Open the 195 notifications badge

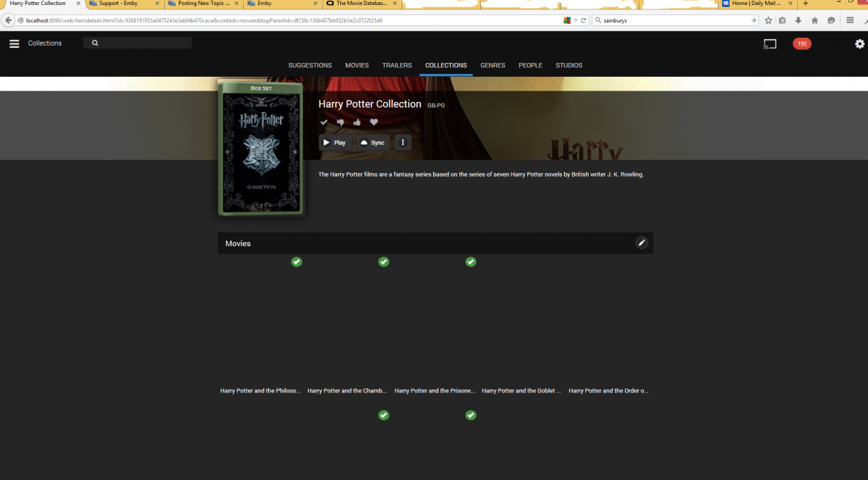coord(802,44)
